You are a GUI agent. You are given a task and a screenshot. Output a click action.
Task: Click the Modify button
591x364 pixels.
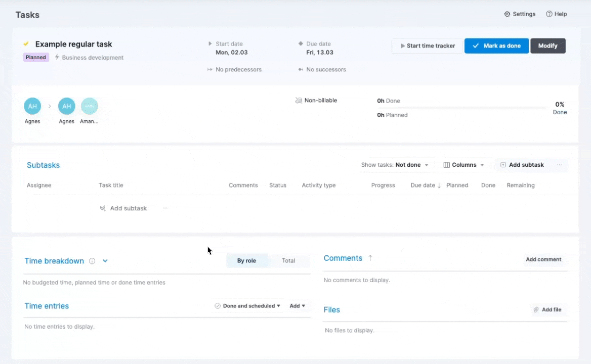(x=548, y=46)
